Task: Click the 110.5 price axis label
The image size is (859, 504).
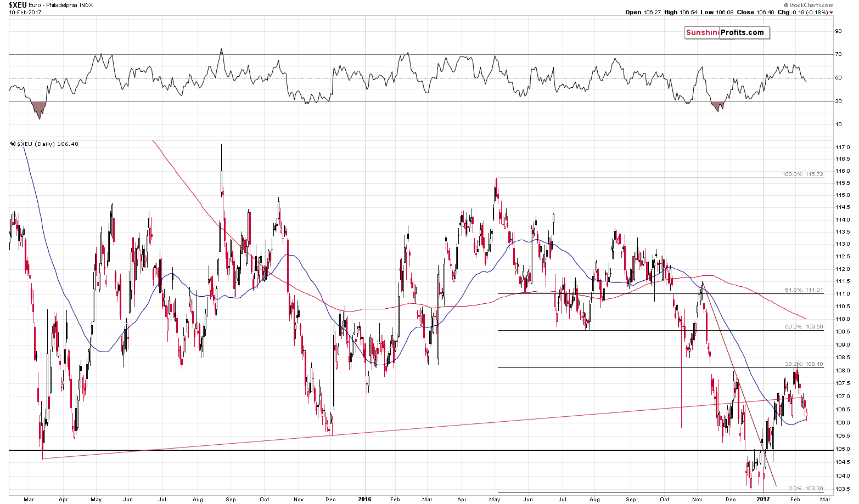Action: 843,307
